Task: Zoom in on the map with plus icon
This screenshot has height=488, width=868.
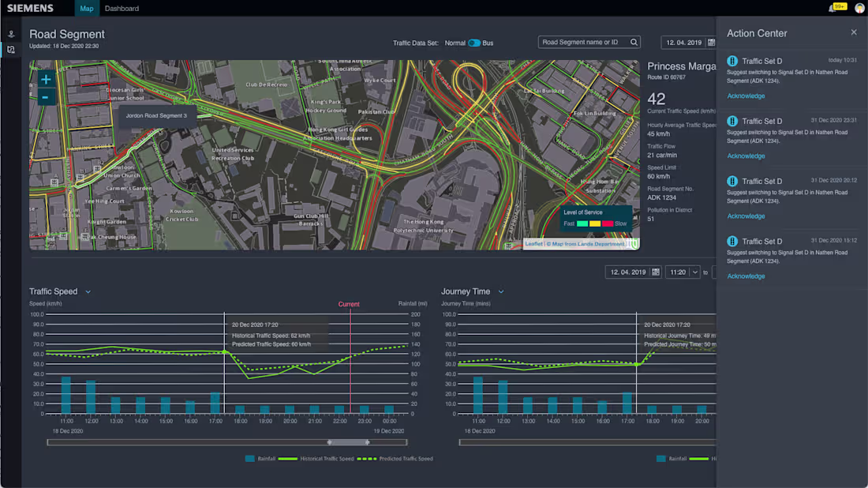Action: 46,79
